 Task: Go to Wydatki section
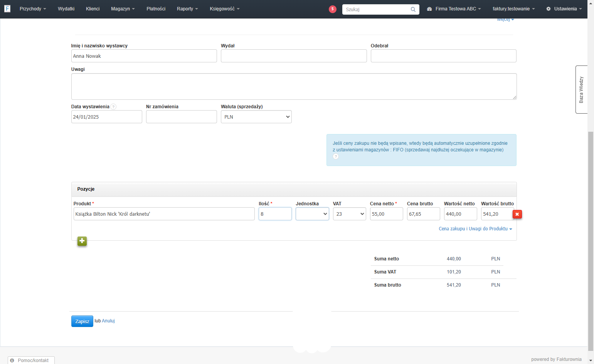(x=66, y=9)
